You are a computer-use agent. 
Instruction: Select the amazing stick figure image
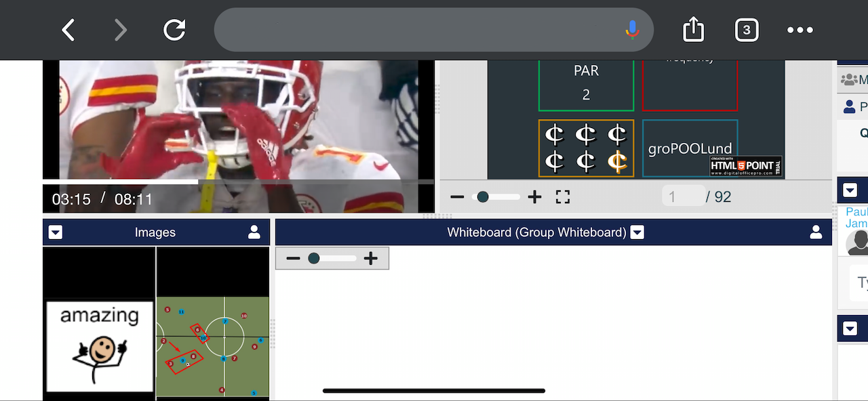tap(100, 346)
